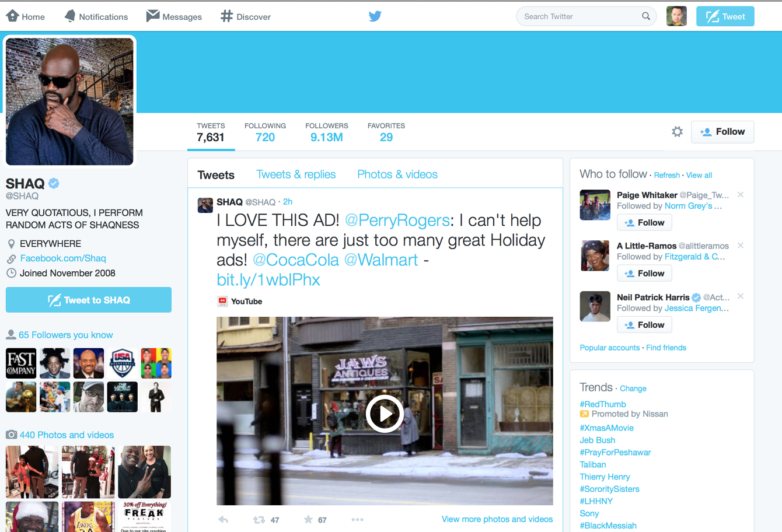This screenshot has height=532, width=782.
Task: Open the #PrayForPeshawar trend
Action: click(x=615, y=453)
